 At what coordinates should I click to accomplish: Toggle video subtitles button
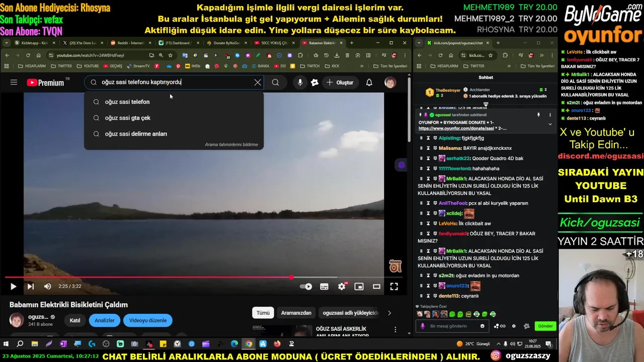[x=324, y=287]
